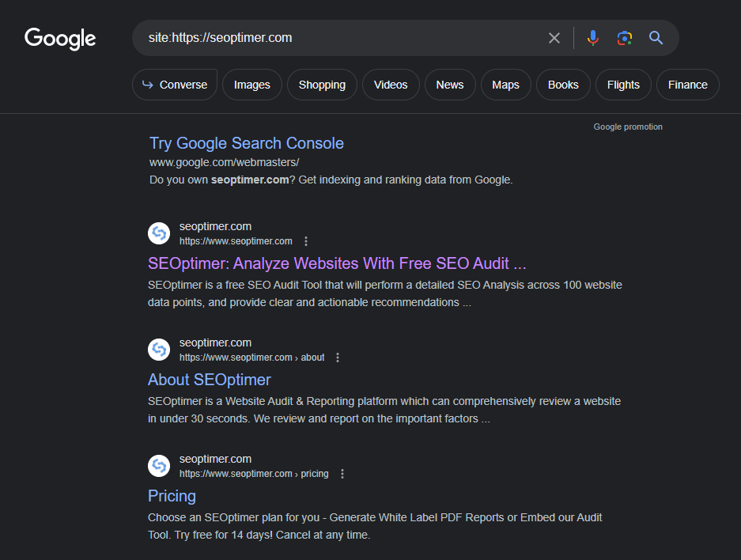Open three-dot menu for Pricing result
Screen dimensions: 741x560
point(342,474)
